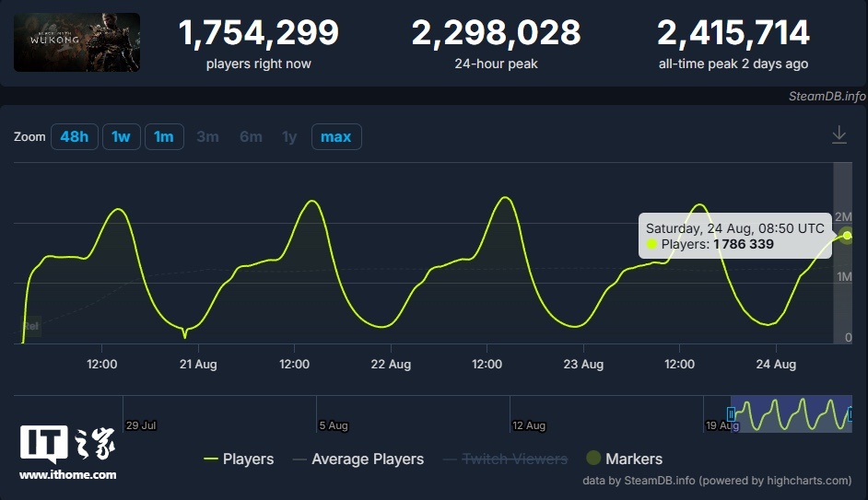Click the 2,415,714 all-time peak figure
The width and height of the screenshot is (868, 500).
[x=733, y=32]
